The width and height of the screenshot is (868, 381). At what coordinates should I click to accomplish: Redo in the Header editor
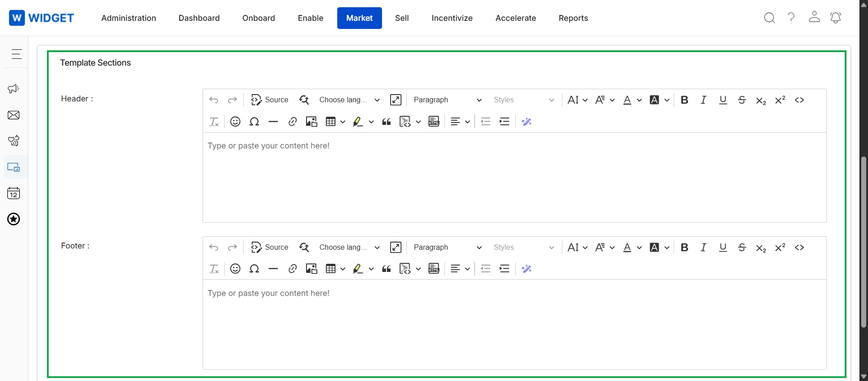click(x=232, y=100)
